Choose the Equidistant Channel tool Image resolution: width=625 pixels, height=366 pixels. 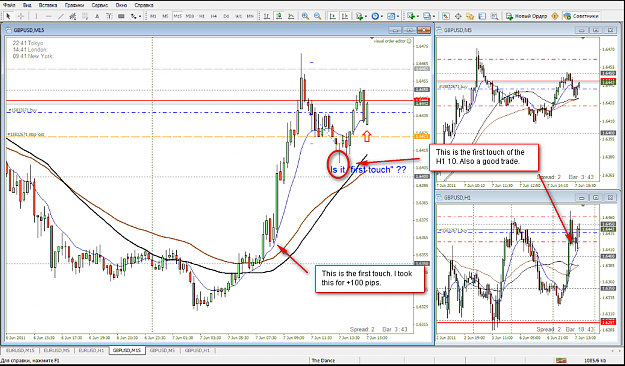point(73,16)
